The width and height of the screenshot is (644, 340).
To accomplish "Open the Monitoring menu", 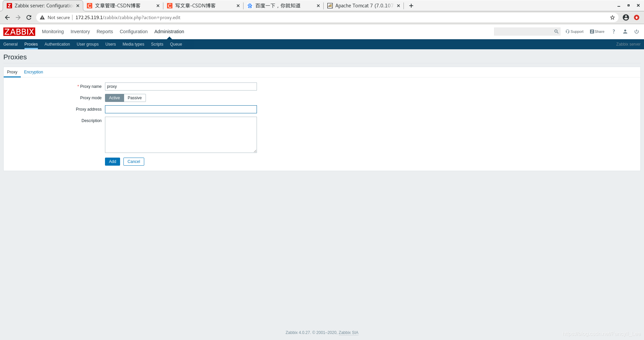I will tap(53, 32).
